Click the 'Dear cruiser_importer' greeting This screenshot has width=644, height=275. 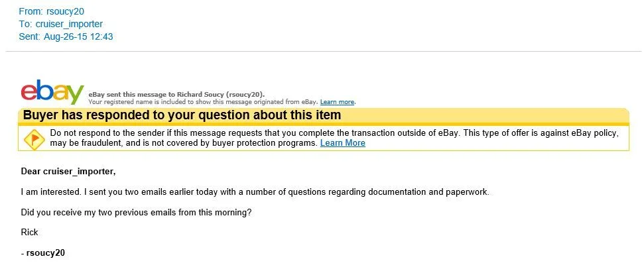(x=68, y=171)
